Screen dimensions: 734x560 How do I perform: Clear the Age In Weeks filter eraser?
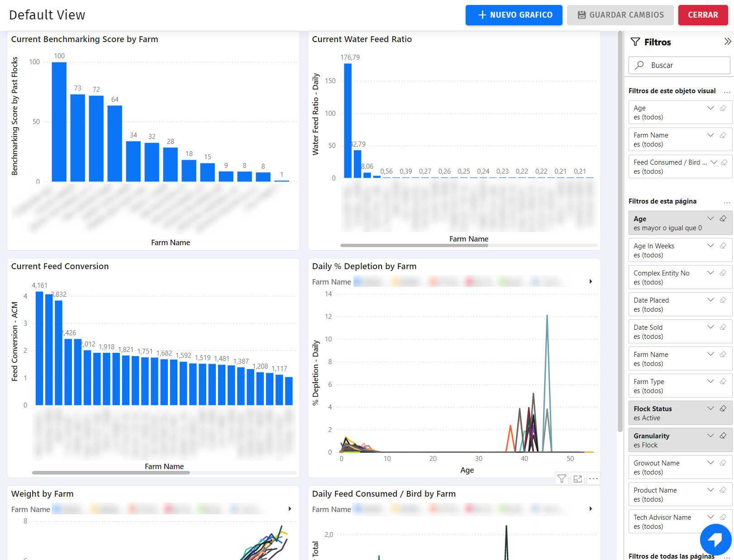coord(723,246)
